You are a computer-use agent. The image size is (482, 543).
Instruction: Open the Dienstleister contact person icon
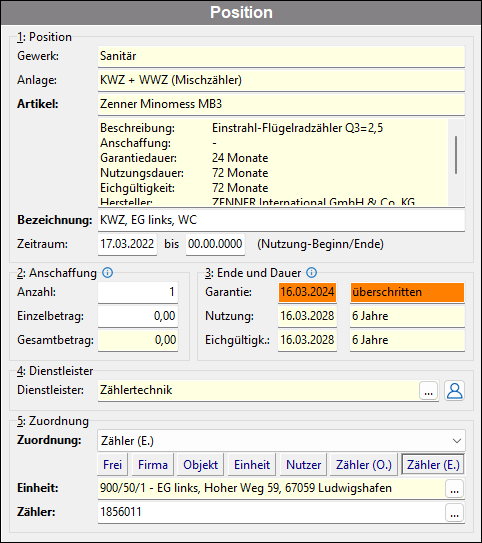click(x=454, y=391)
